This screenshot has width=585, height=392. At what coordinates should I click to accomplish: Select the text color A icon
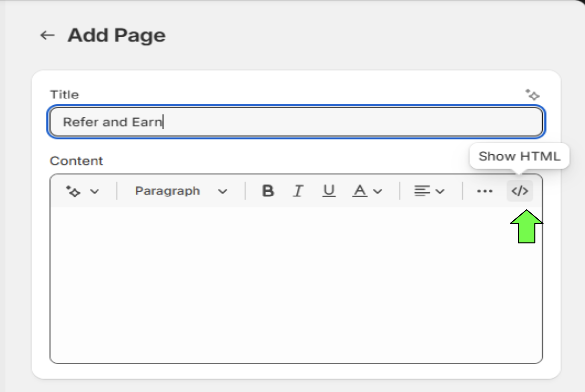pos(360,191)
